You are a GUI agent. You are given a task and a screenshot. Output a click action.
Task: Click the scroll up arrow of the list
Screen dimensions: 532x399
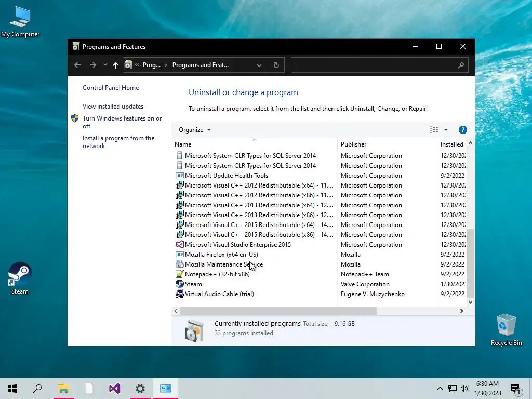pyautogui.click(x=470, y=143)
